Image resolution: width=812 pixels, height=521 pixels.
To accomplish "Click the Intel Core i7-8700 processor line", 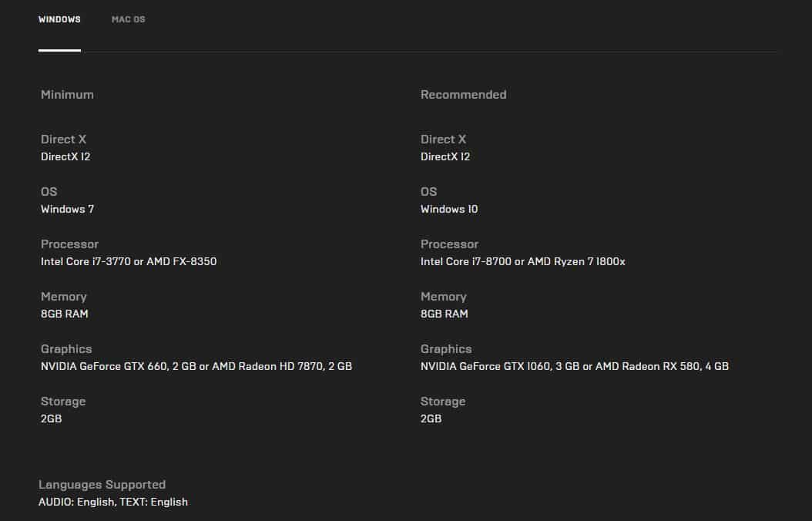I will [522, 261].
